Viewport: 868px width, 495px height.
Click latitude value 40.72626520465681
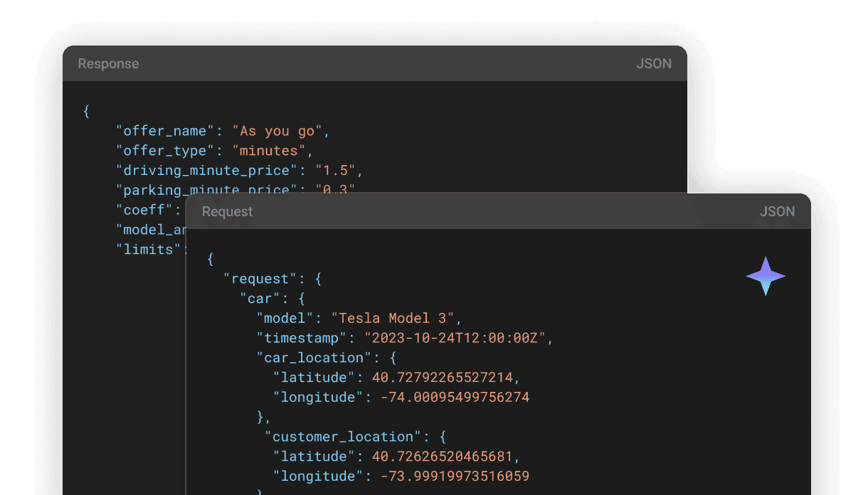point(441,457)
